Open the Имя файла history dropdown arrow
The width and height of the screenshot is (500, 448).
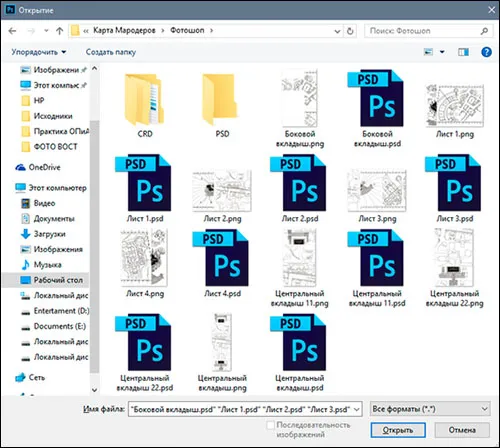[x=356, y=409]
